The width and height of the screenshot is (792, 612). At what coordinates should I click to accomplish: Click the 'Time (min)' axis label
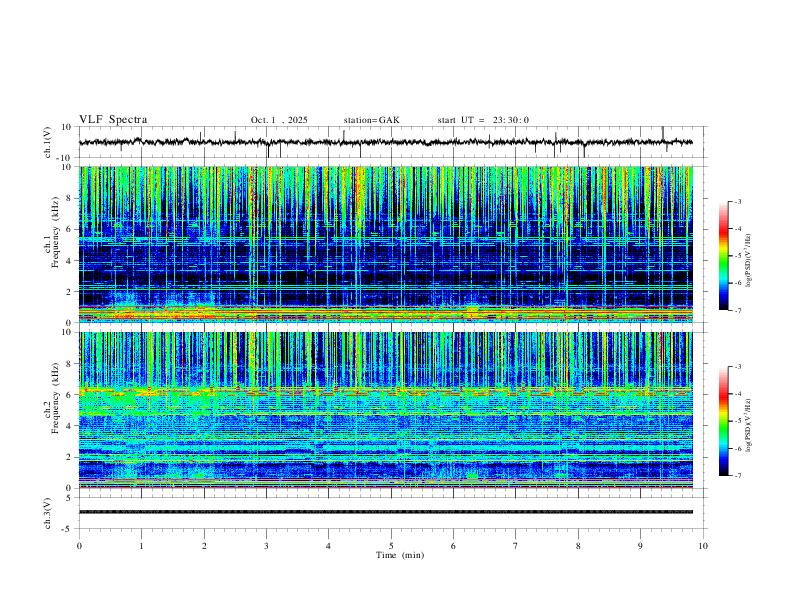400,555
